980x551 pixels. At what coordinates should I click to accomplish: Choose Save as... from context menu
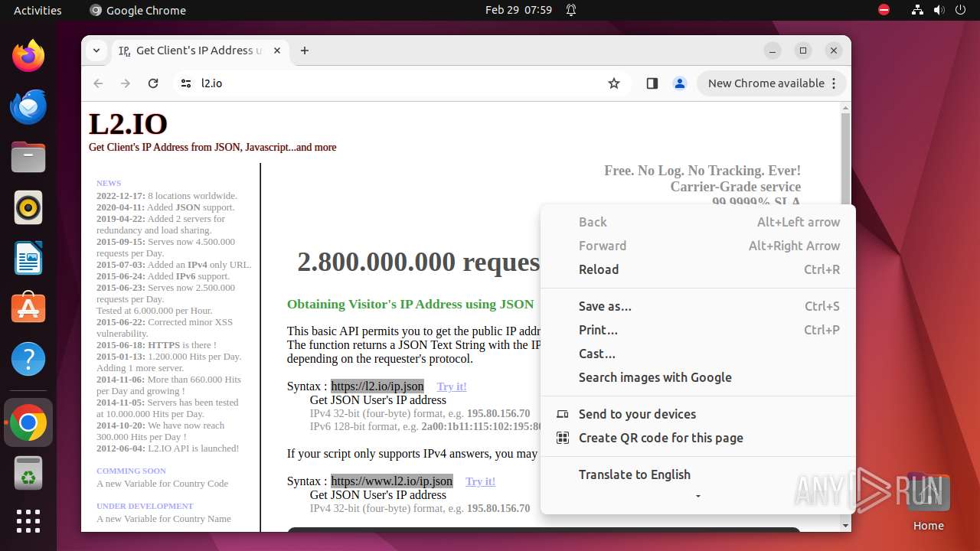coord(698,306)
